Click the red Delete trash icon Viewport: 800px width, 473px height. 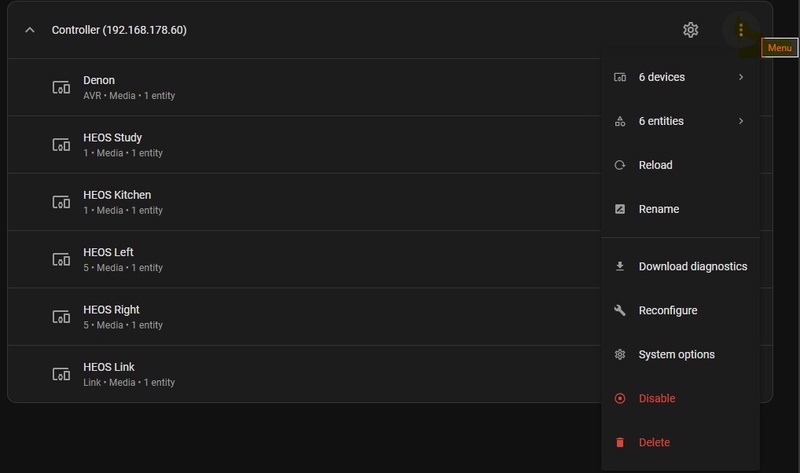coord(620,442)
